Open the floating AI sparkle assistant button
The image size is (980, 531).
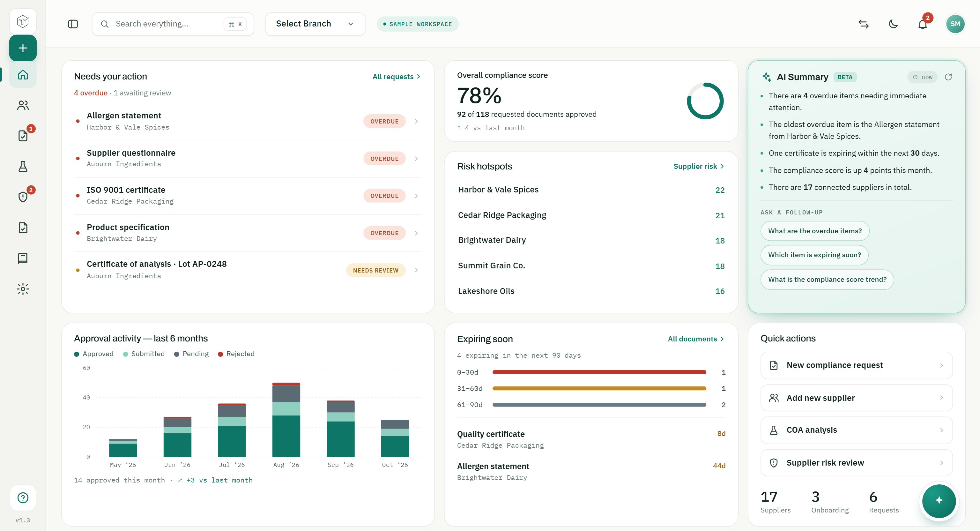click(939, 501)
